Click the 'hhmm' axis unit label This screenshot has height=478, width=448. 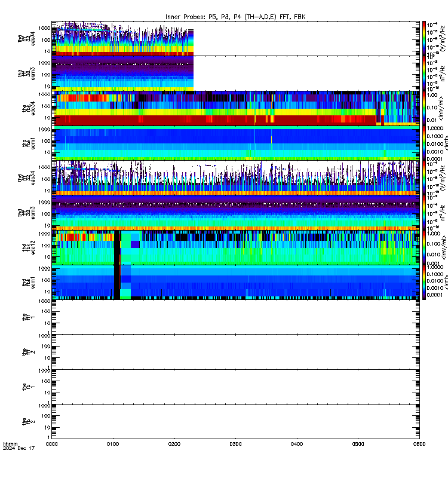coord(10,444)
